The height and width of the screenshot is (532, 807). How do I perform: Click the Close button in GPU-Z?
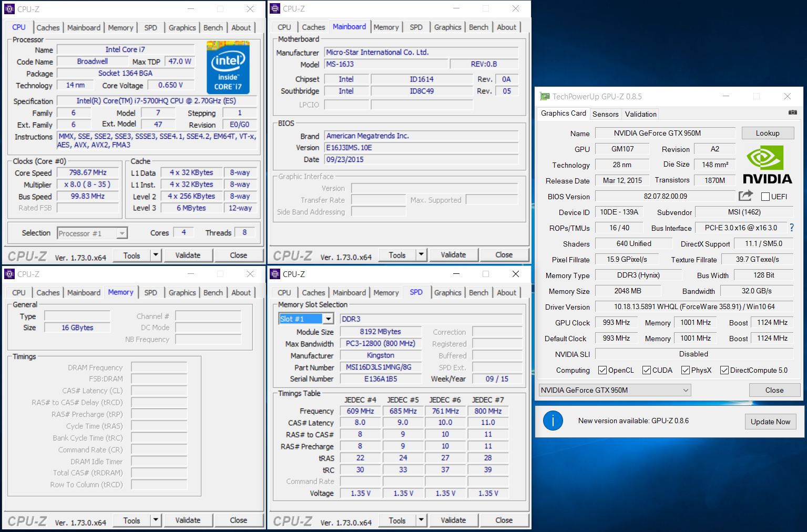(774, 390)
